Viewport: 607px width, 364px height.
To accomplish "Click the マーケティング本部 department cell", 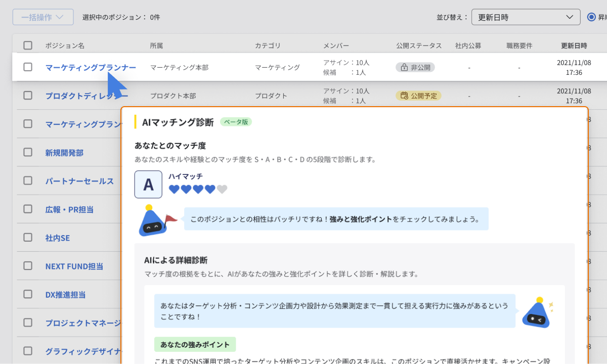I will click(179, 67).
